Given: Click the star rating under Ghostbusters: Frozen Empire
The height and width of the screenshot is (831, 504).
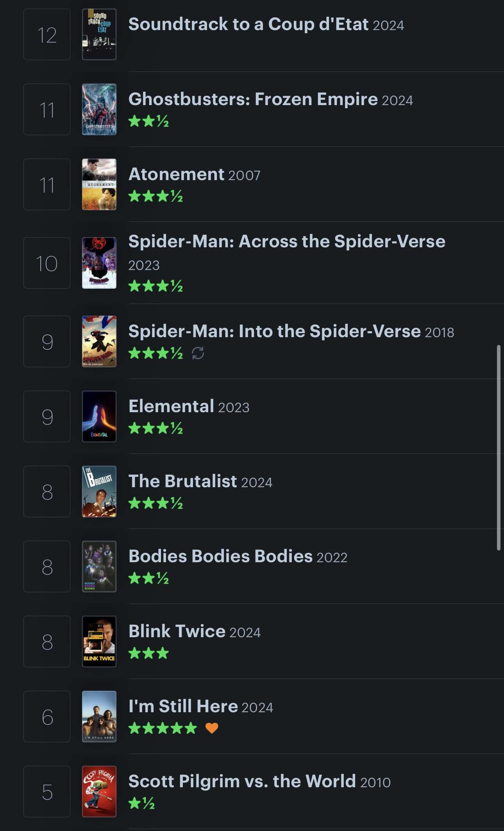Looking at the screenshot, I should [x=149, y=121].
